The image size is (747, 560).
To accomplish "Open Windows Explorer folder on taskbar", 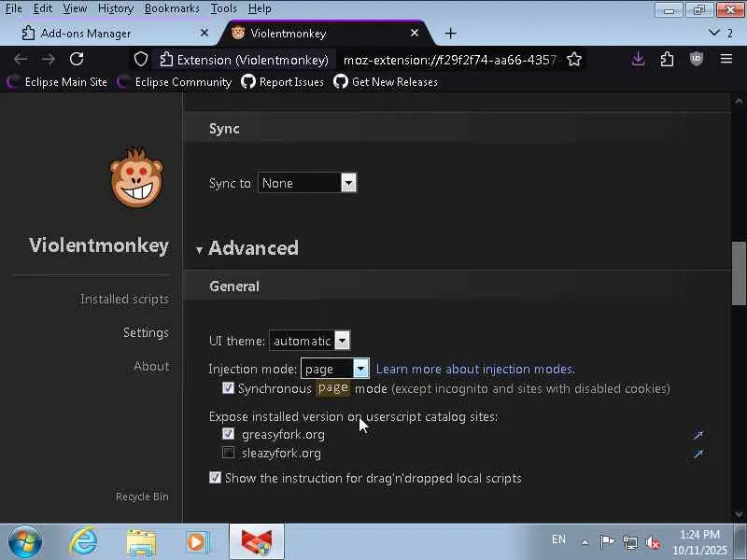I will [x=141, y=542].
